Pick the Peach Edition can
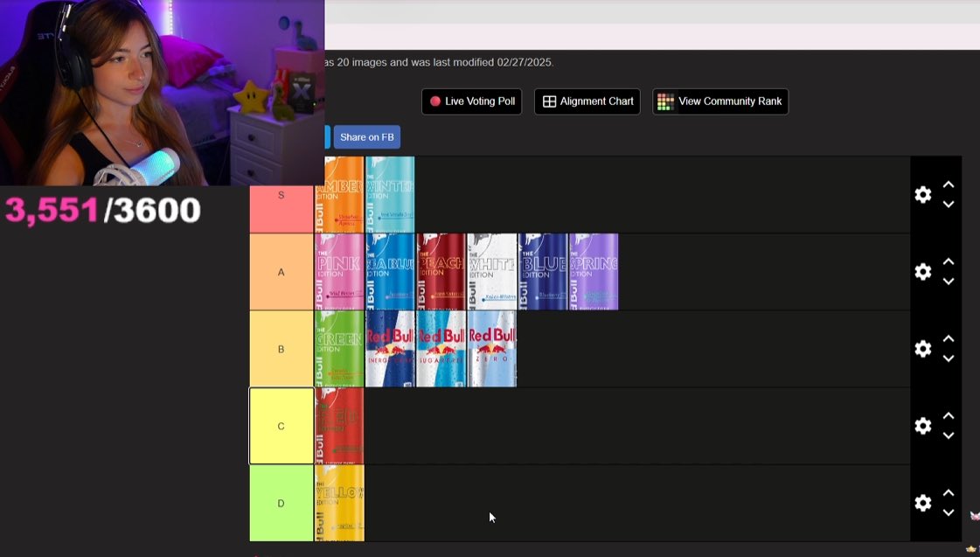The height and width of the screenshot is (557, 980). [441, 272]
